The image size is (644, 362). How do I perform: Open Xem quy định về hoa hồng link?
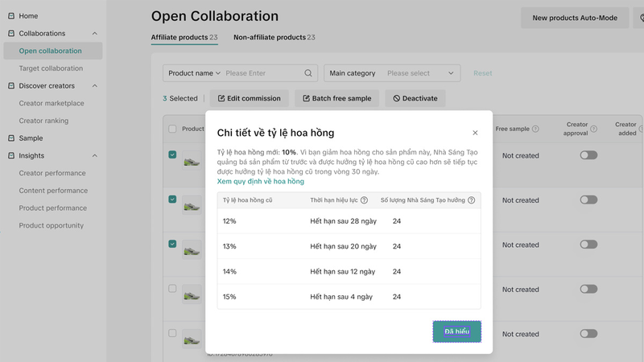(x=261, y=182)
